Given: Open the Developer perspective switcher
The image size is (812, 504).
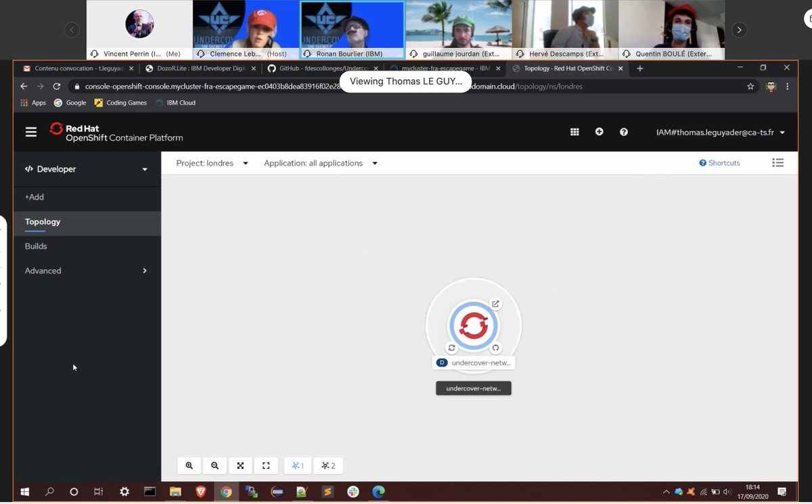Looking at the screenshot, I should point(87,169).
